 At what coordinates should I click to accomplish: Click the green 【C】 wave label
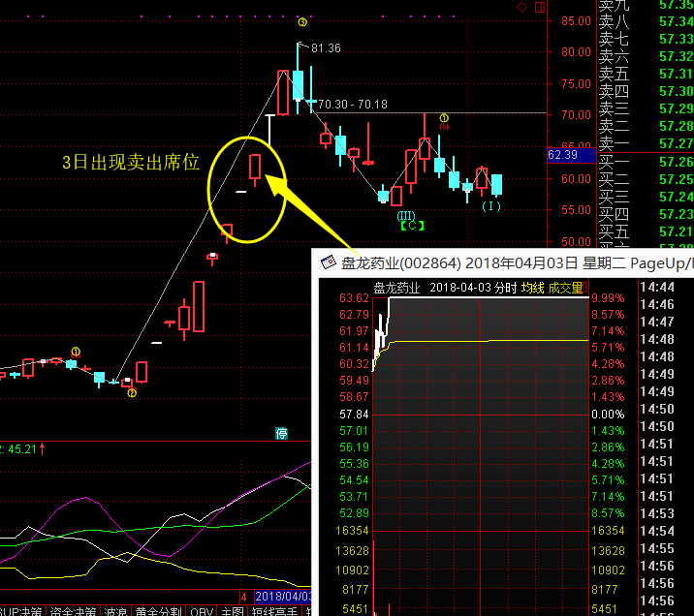412,226
